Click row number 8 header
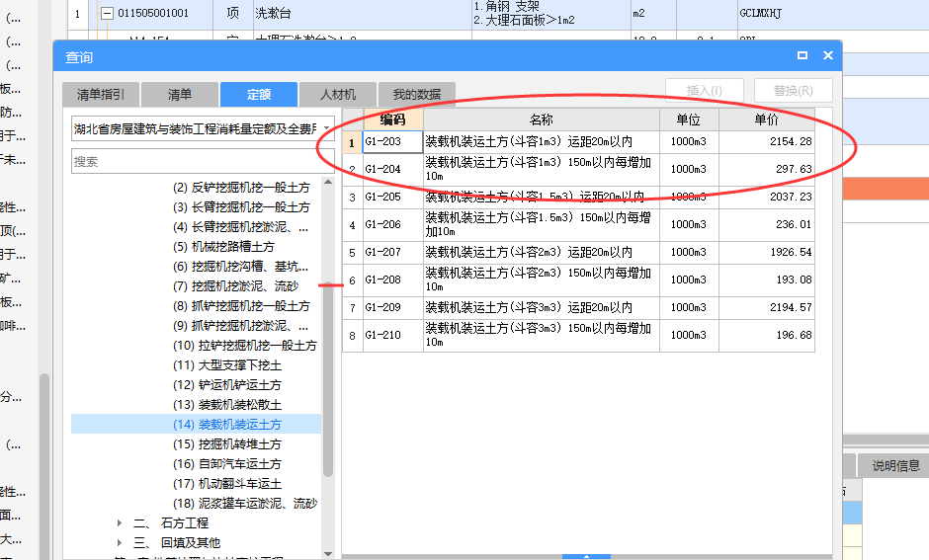This screenshot has height=560, width=929. click(x=353, y=336)
